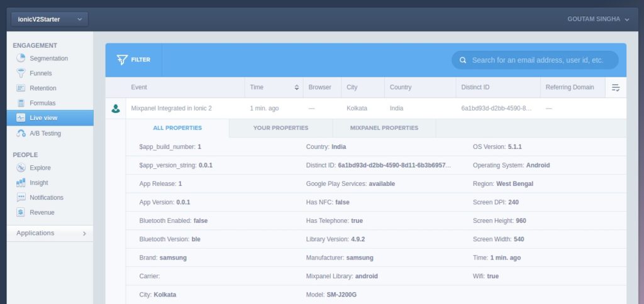Open the GOUTAM SINGHA account menu

click(x=598, y=19)
